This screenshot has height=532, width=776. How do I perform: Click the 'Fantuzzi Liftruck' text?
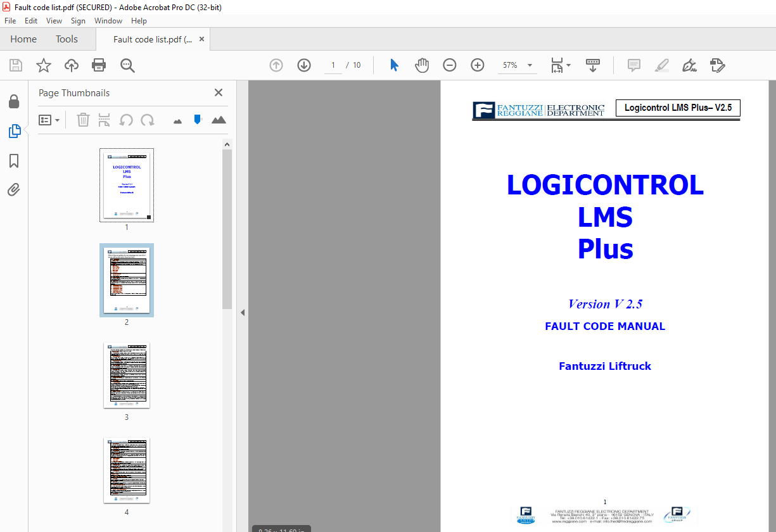click(x=605, y=366)
